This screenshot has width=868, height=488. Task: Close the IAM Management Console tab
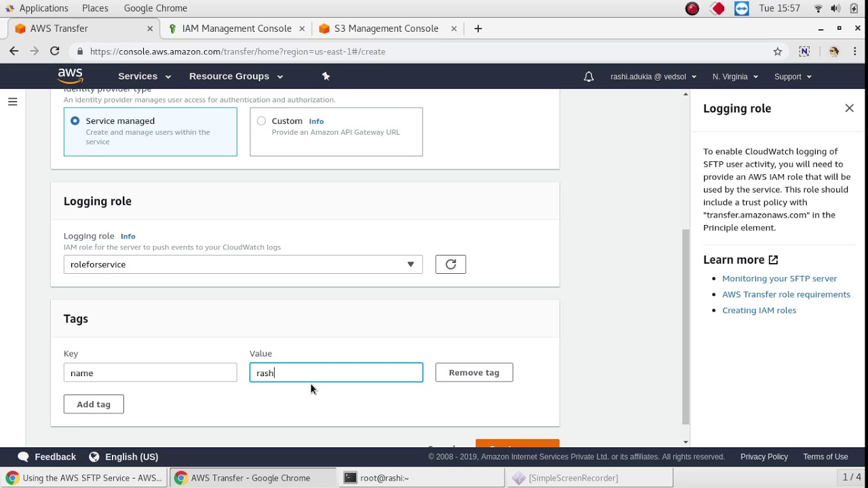coord(302,28)
